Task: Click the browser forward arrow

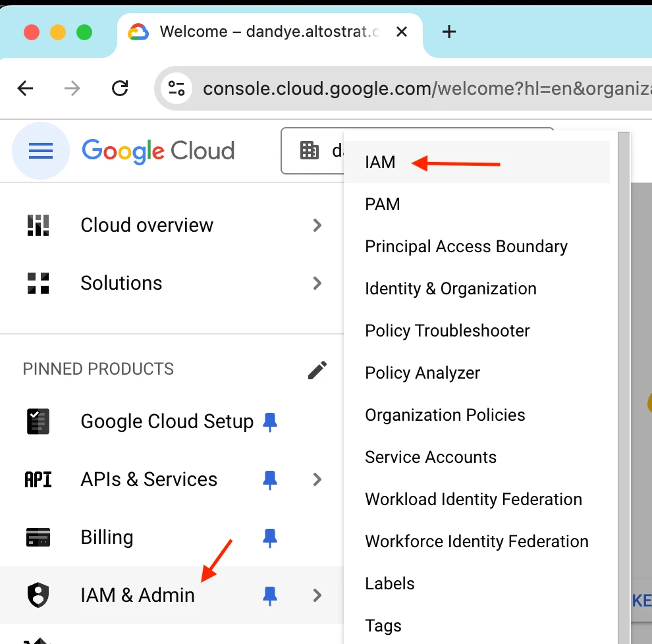Action: pos(72,88)
